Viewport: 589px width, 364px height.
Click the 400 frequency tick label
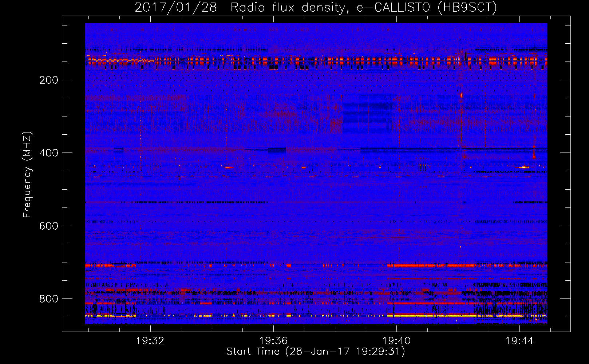tap(49, 153)
